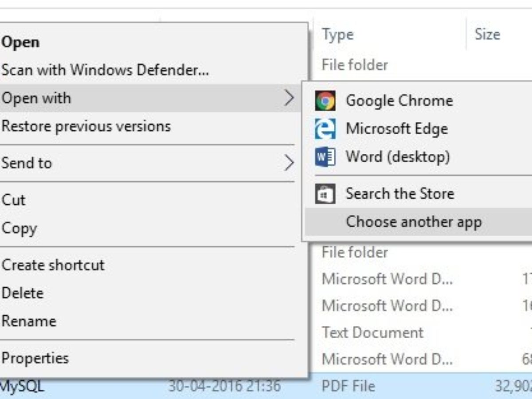Image resolution: width=532 pixels, height=399 pixels.
Task: Rename the selected file
Action: 29,321
